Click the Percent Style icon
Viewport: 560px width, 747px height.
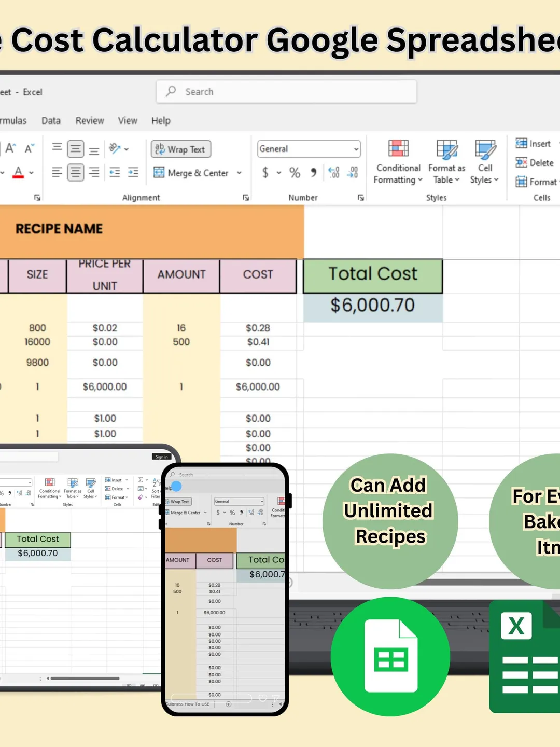[x=295, y=172]
